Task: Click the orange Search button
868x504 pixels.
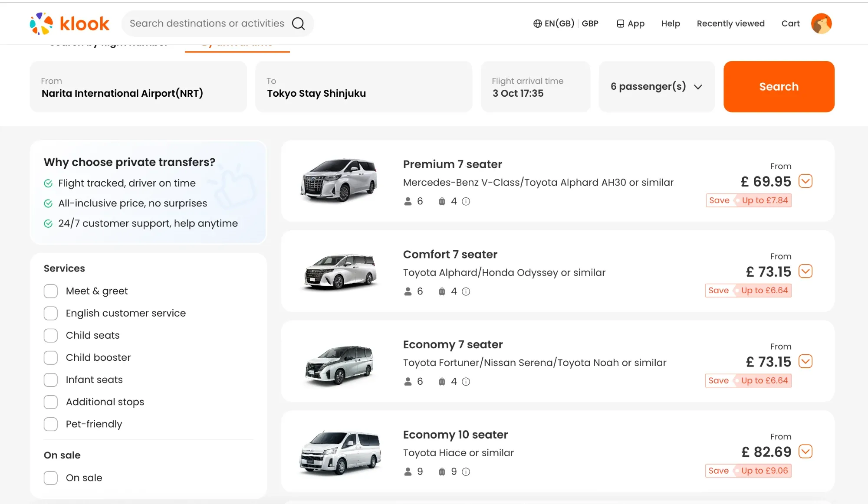Action: pyautogui.click(x=779, y=87)
